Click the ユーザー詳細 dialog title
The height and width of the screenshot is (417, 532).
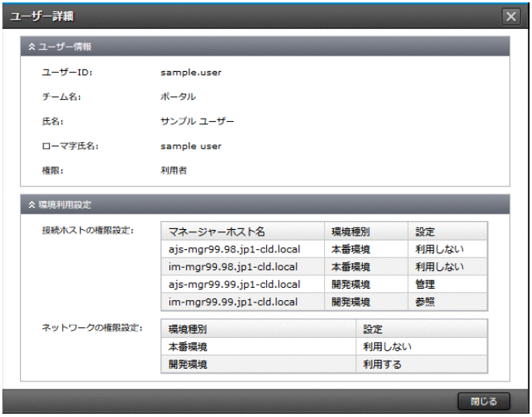[x=42, y=16]
